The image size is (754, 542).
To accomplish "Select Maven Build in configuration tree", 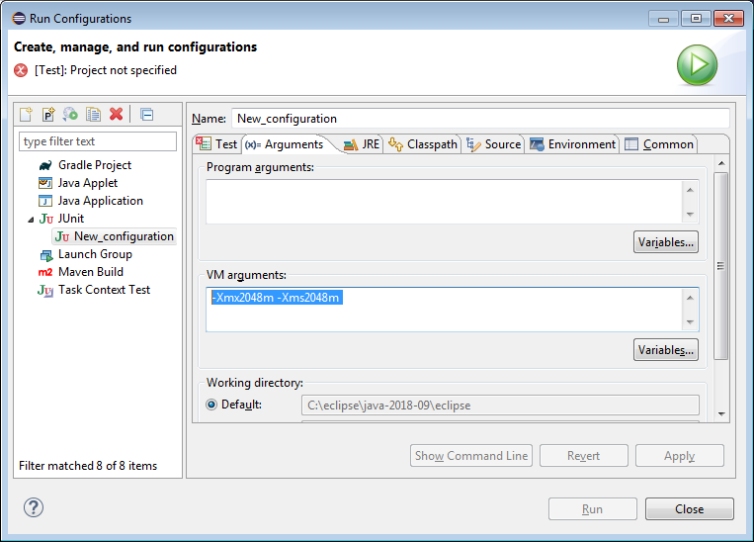I will tap(90, 272).
